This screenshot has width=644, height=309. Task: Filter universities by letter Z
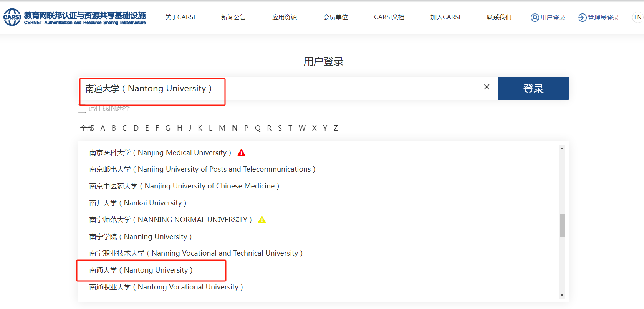click(x=336, y=128)
